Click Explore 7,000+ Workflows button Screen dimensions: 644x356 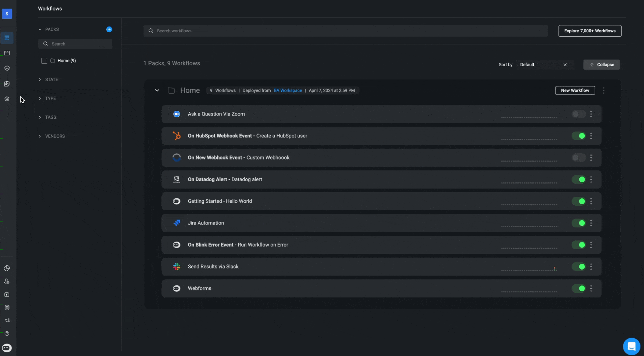coord(590,31)
